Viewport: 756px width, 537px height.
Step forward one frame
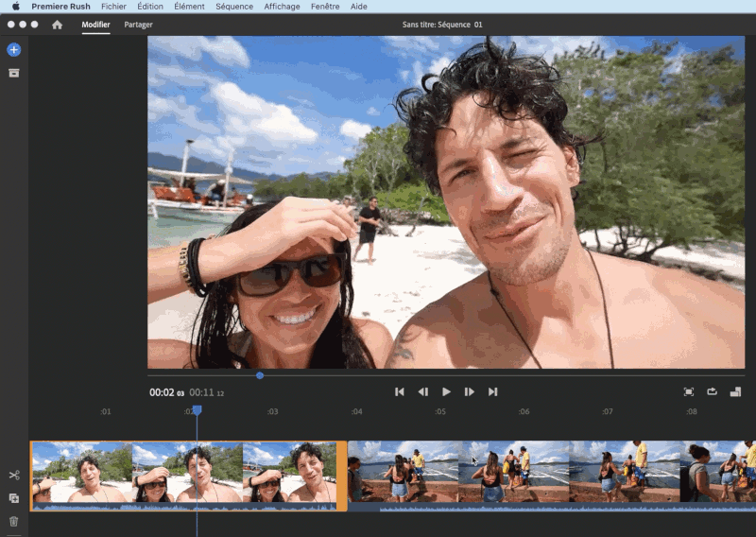(469, 391)
